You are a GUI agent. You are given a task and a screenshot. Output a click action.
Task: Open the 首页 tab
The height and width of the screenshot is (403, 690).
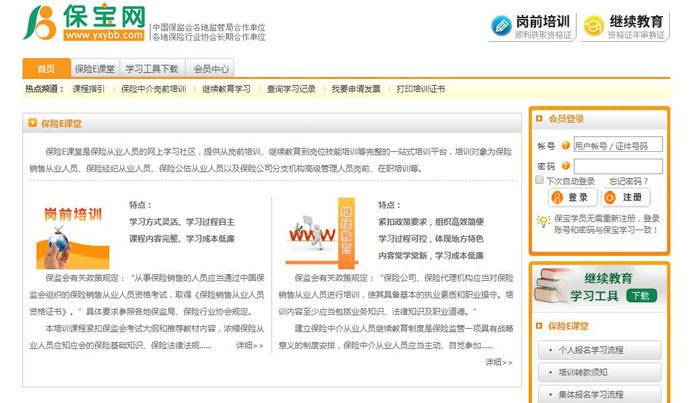click(45, 69)
